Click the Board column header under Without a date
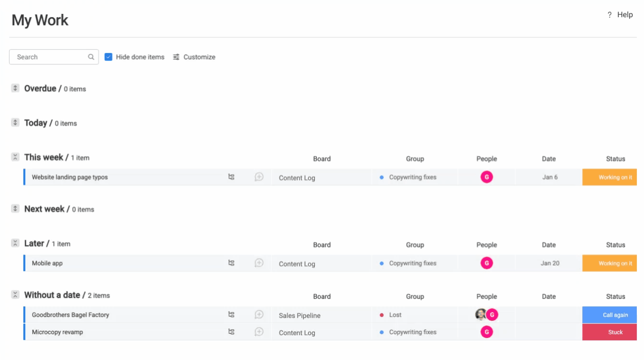This screenshot has width=644, height=360. 322,296
